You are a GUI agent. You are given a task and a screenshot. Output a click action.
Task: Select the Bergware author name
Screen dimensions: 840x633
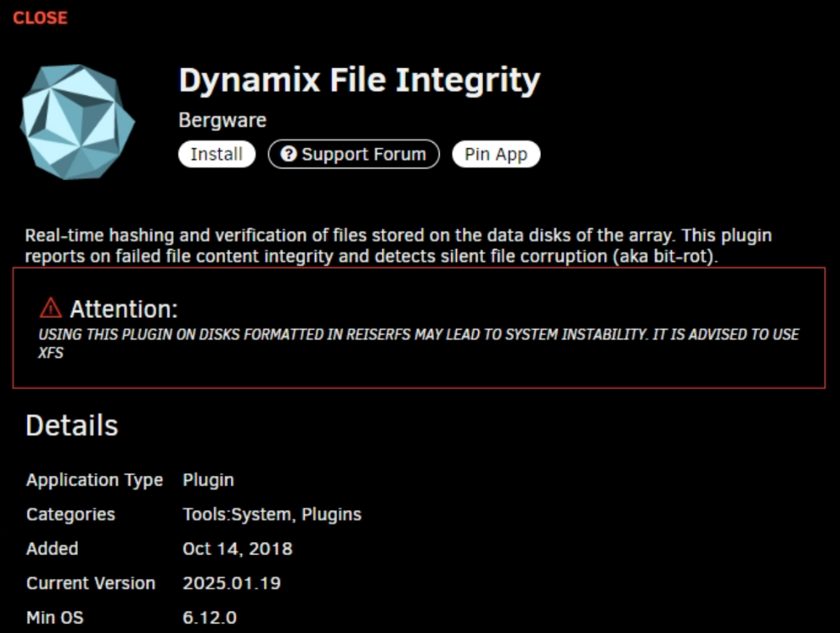pos(223,120)
